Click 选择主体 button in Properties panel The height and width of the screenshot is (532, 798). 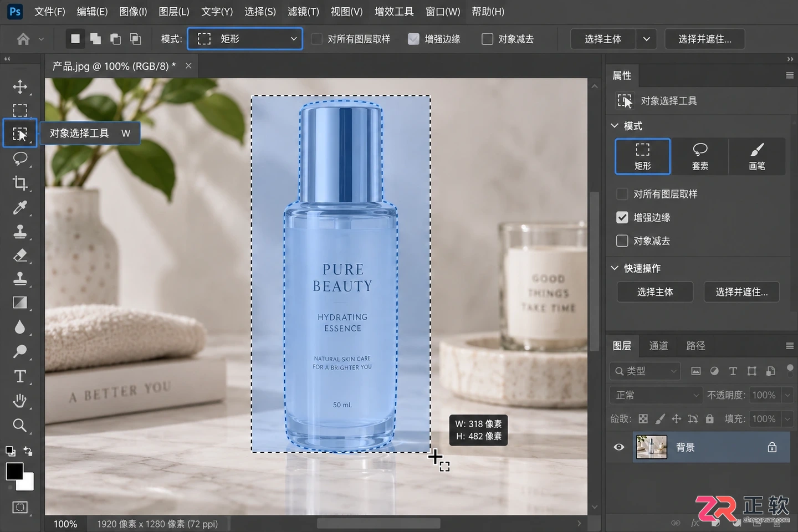[655, 292]
